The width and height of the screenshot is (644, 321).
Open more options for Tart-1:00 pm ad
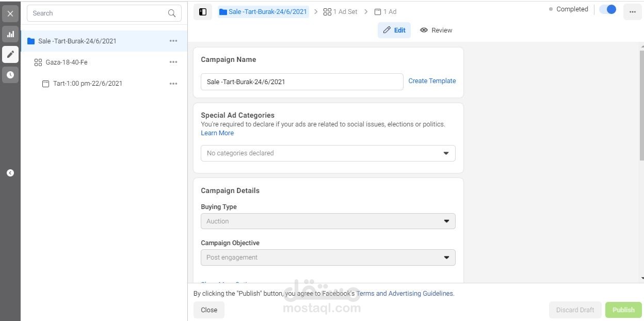[x=173, y=84]
